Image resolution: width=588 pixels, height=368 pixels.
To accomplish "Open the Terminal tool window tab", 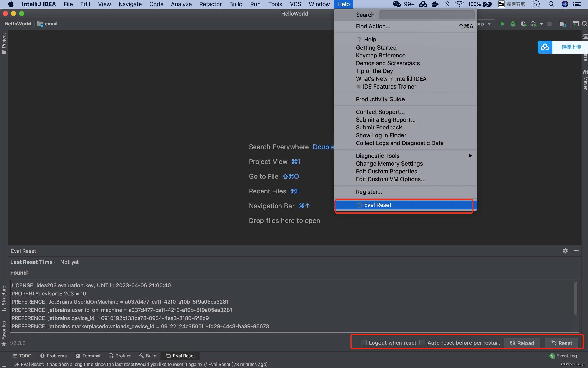I will click(88, 356).
